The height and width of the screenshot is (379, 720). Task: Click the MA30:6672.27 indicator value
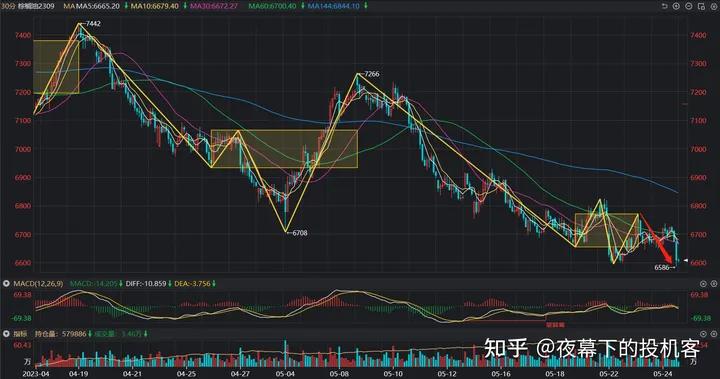tap(214, 6)
